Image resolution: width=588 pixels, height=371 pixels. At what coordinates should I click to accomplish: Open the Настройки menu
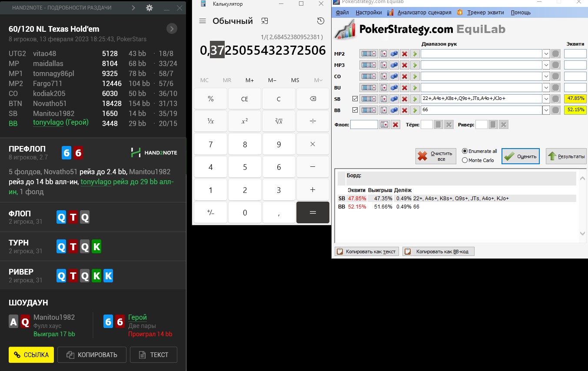point(369,13)
